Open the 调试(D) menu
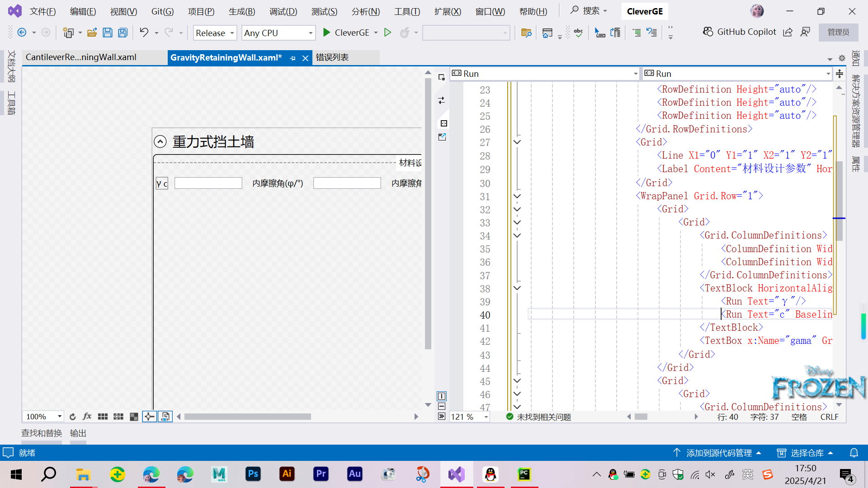Screen dimensions: 868x488 (283, 11)
